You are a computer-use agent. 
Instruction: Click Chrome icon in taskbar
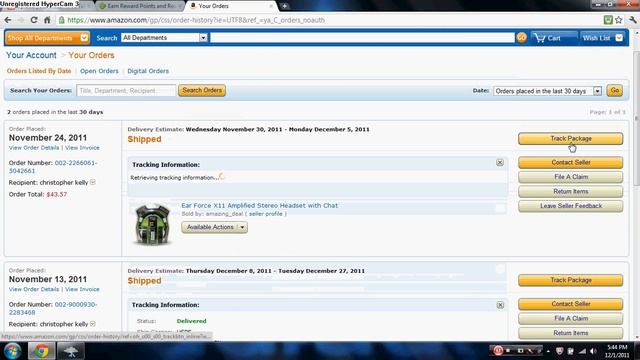coord(41,351)
